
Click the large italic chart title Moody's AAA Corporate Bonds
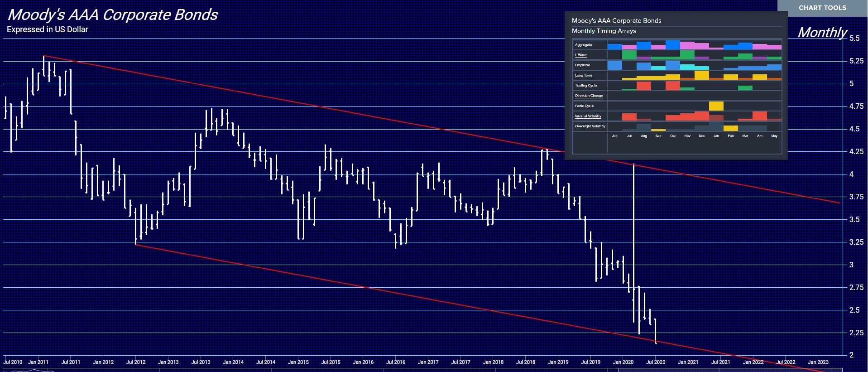click(x=113, y=14)
